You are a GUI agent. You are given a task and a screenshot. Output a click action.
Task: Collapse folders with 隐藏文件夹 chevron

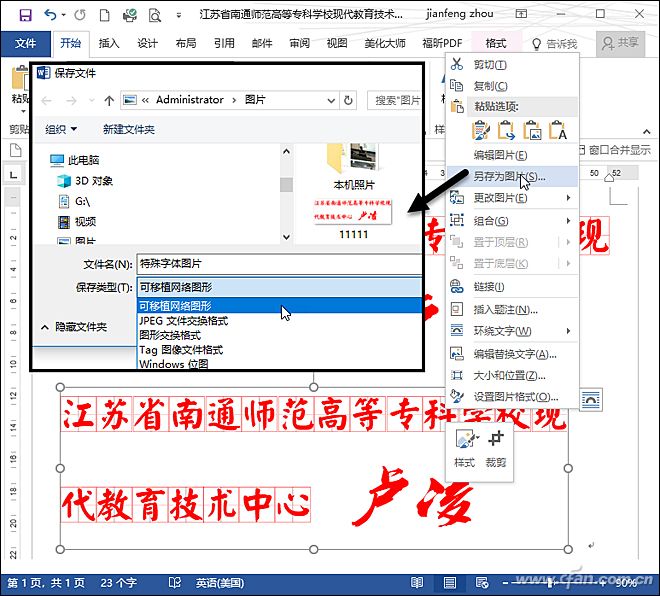pos(45,327)
